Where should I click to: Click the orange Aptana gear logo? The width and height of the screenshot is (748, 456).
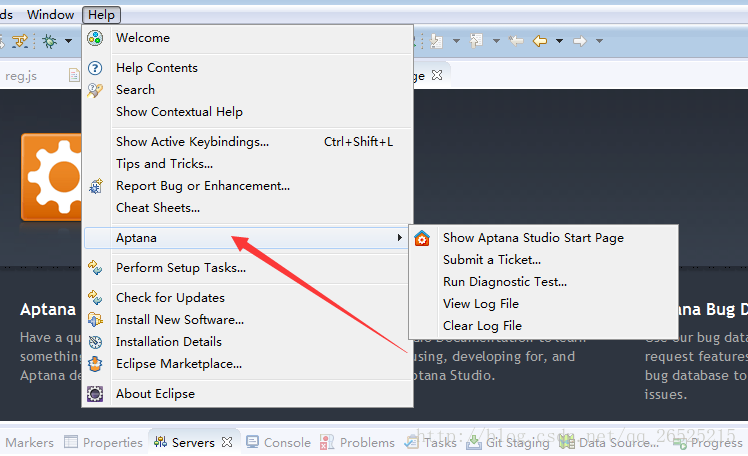[x=52, y=177]
